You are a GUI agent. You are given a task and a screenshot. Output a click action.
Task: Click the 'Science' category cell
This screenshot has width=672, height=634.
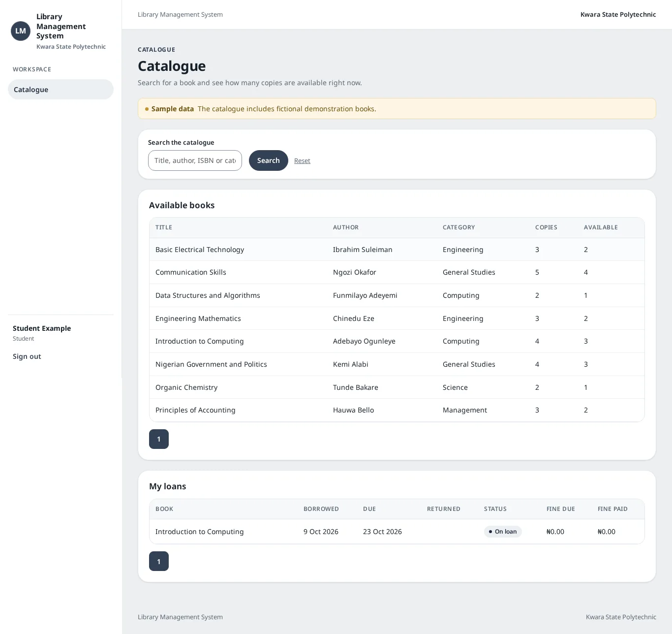tap(455, 387)
